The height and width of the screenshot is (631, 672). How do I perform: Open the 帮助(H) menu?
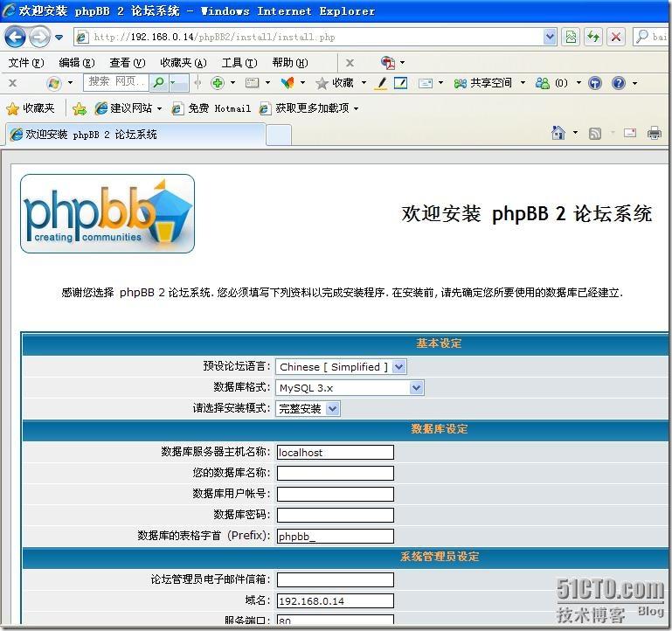click(290, 63)
